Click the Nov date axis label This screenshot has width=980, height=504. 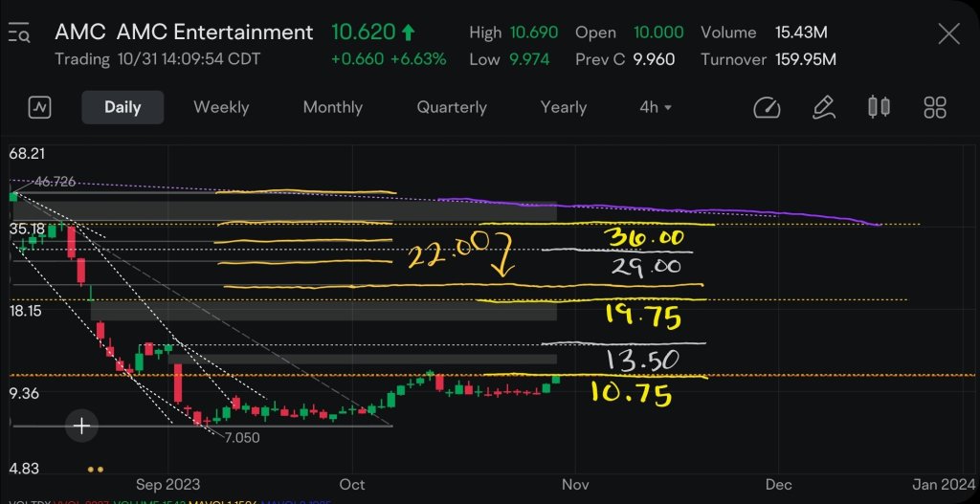tap(575, 485)
